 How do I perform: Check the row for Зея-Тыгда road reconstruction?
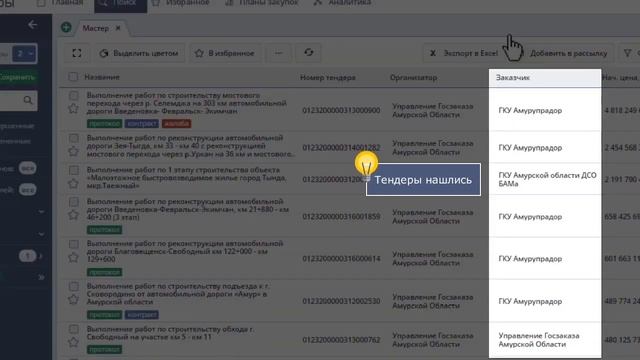73,138
